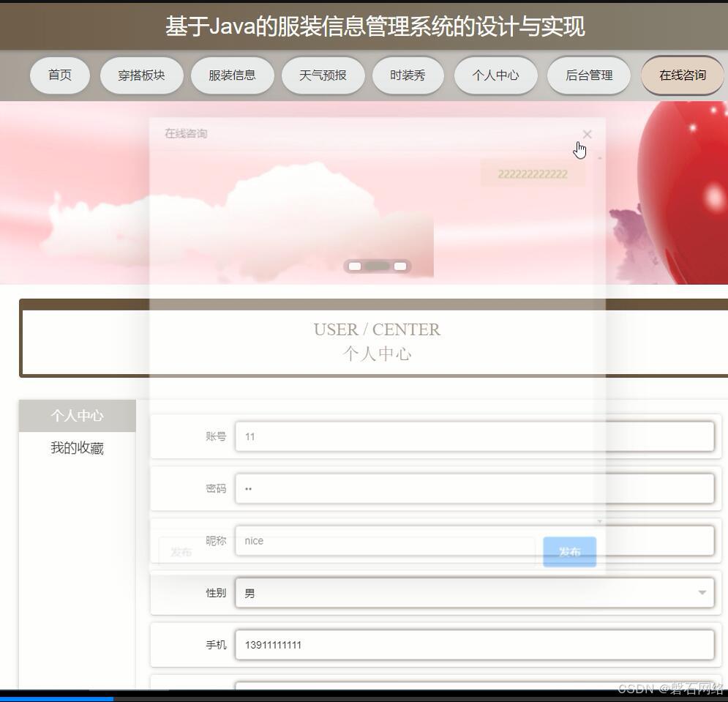728x702 pixels.
Task: Click the blue 发布 send button
Action: [x=570, y=552]
